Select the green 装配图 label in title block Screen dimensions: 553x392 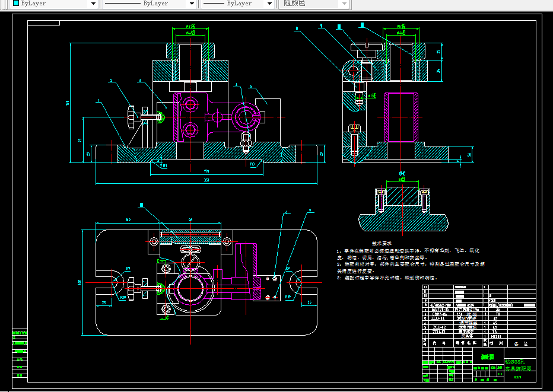tap(488, 357)
